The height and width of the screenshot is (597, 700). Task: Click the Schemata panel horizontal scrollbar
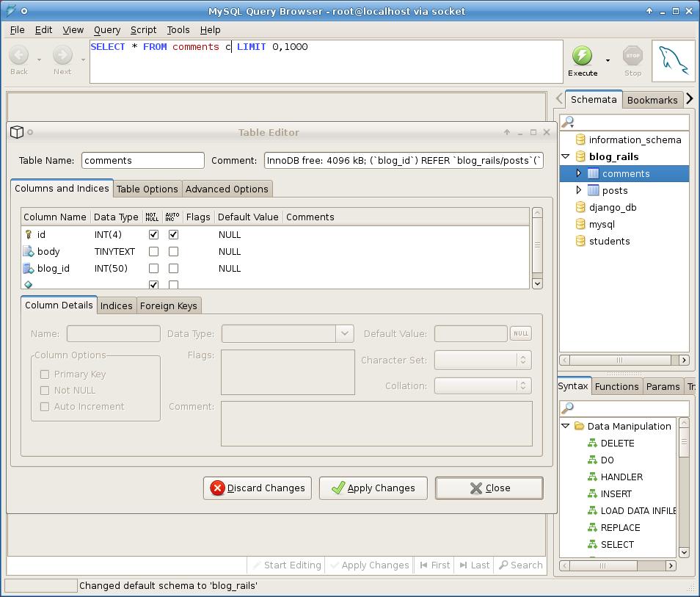tap(624, 360)
